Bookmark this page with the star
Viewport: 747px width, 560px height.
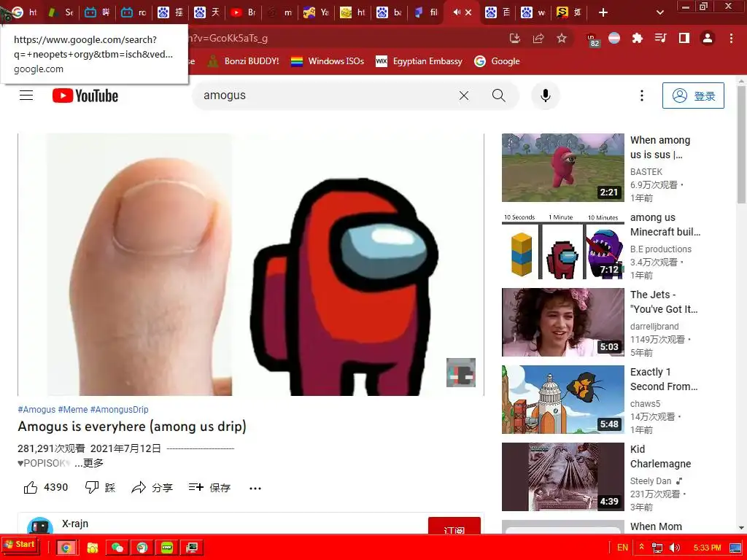point(562,38)
